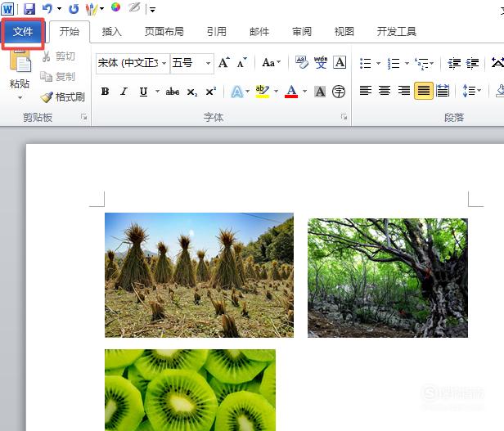Open the 文件 tab
504x431 pixels.
[x=23, y=32]
